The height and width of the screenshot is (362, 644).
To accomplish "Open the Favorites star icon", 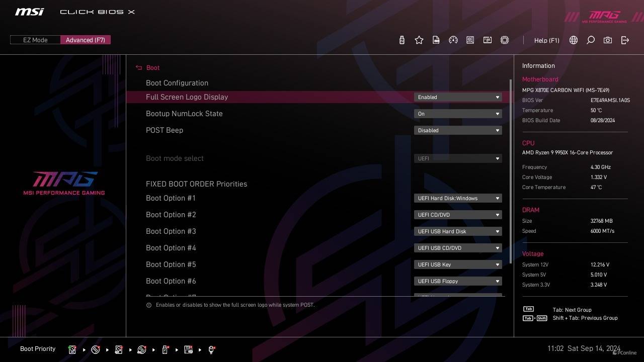I will tap(419, 40).
